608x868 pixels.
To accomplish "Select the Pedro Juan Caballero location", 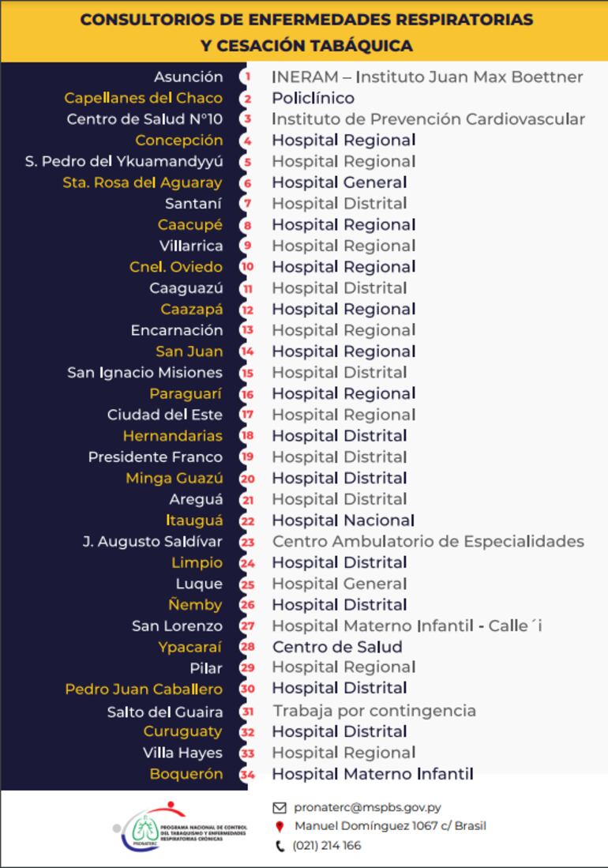I will click(144, 690).
